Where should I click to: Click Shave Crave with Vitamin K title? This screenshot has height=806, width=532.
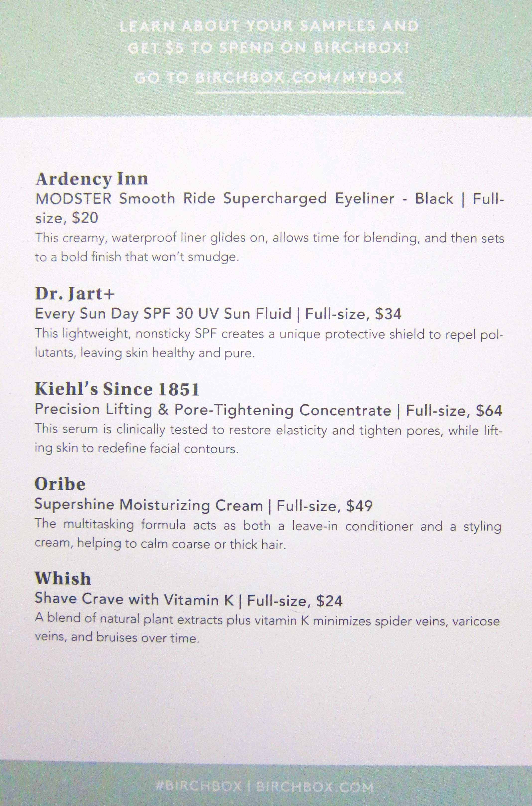134,600
